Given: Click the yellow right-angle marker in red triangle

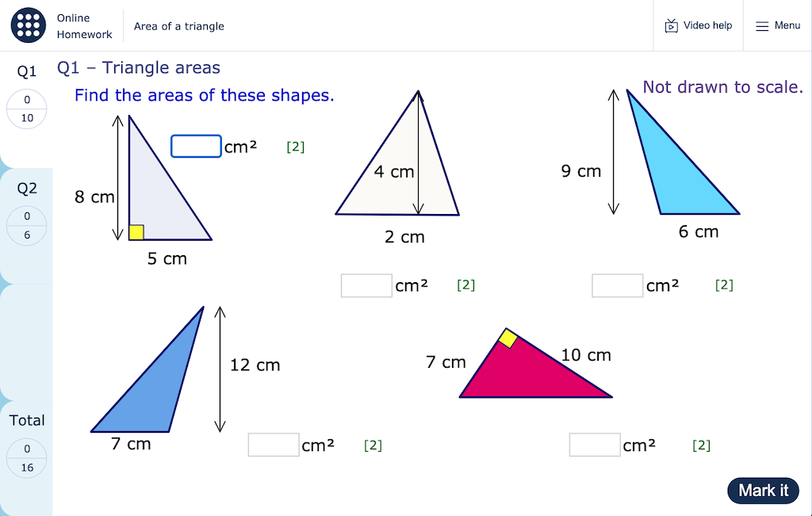Looking at the screenshot, I should 507,339.
